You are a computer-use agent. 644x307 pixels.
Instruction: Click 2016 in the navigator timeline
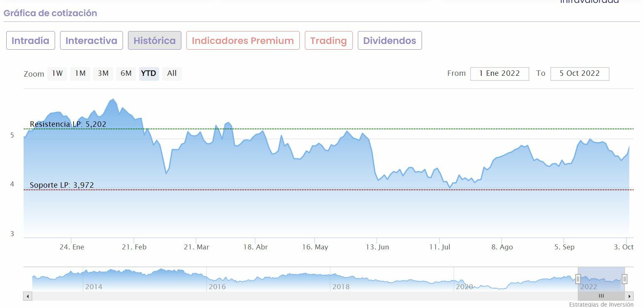pos(217,287)
